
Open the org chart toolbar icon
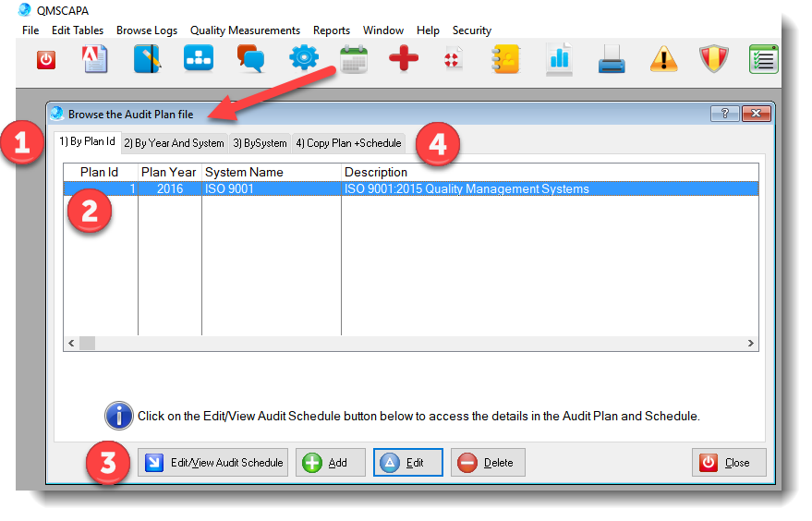199,60
